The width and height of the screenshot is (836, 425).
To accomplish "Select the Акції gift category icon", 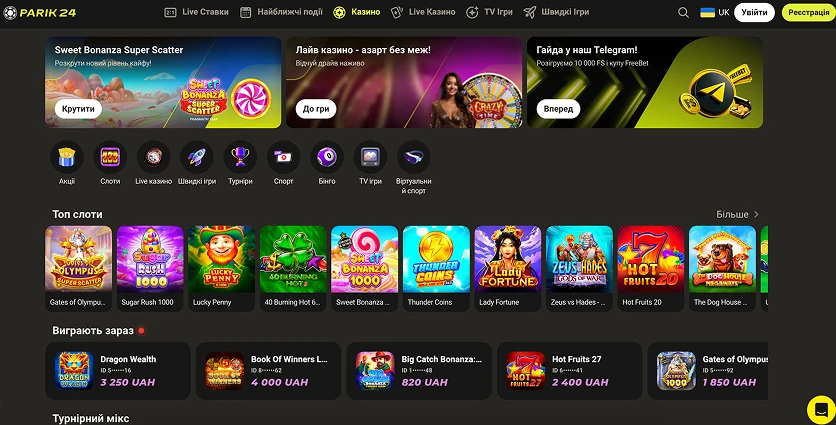I will 67,157.
